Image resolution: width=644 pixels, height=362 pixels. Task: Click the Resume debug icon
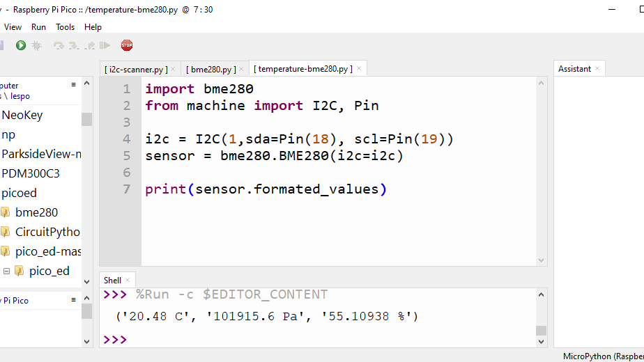click(105, 45)
